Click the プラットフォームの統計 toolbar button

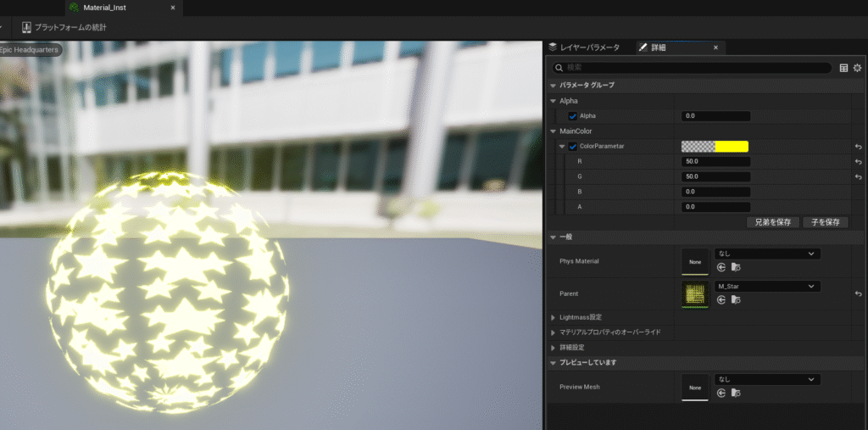pos(64,27)
